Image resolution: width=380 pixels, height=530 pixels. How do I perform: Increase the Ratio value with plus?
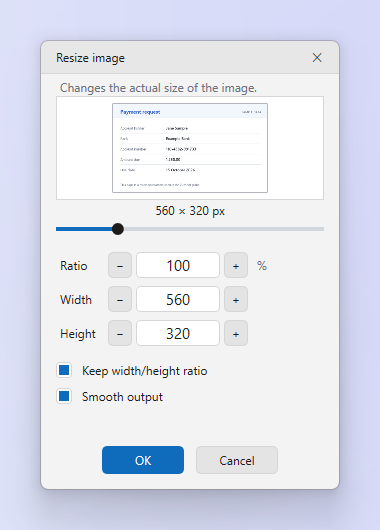coord(236,265)
